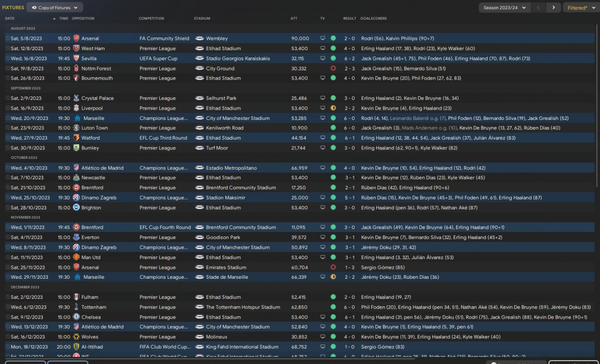Open the EFL Cup Fourth Round link
Viewport: 600px width, 364px height.
coord(165,228)
